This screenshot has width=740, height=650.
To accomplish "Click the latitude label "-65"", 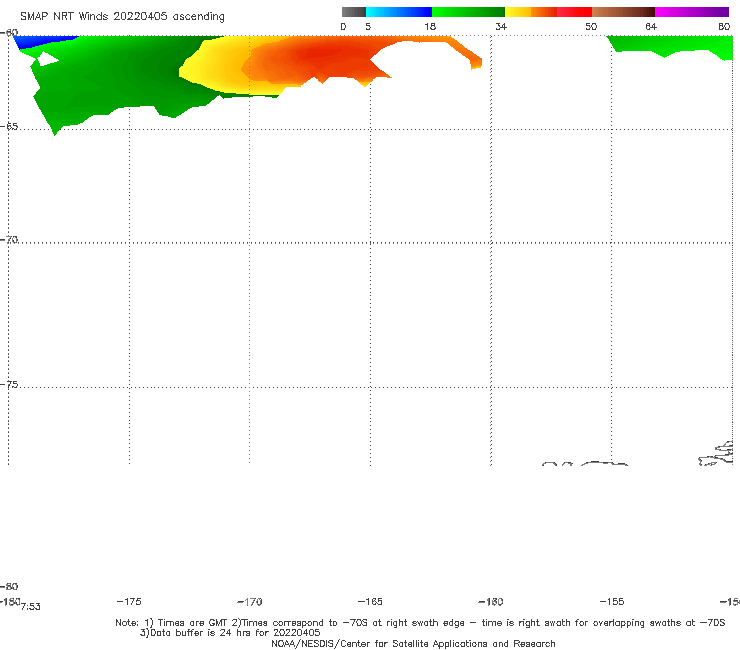I will coord(9,127).
